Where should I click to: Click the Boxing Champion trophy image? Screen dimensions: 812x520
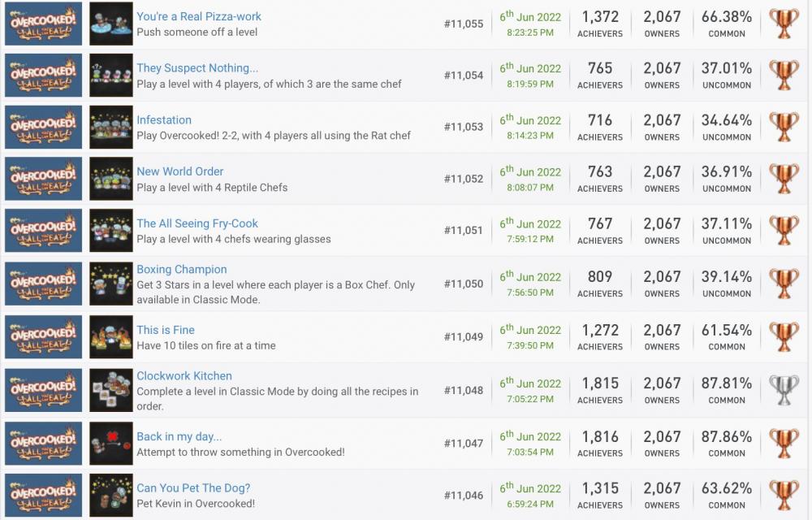111,284
